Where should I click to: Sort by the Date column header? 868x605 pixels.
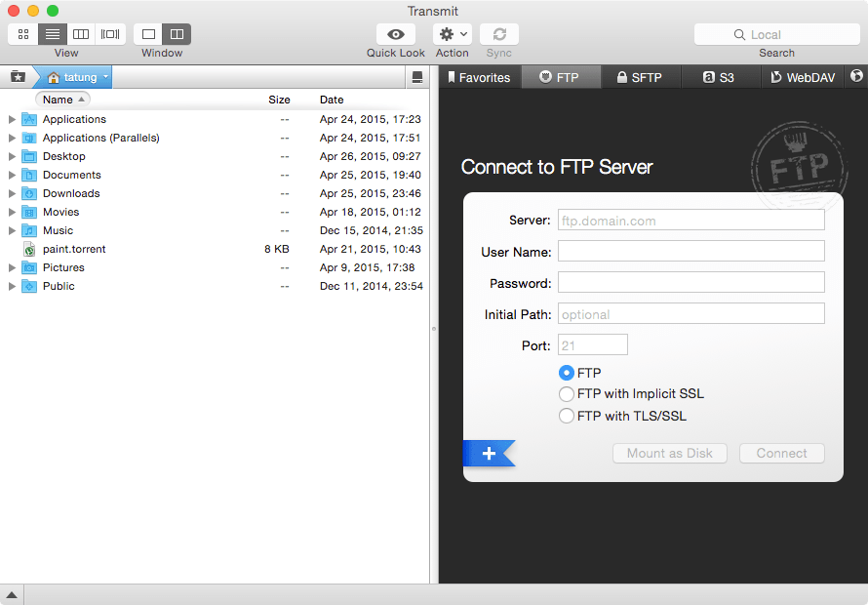(332, 100)
